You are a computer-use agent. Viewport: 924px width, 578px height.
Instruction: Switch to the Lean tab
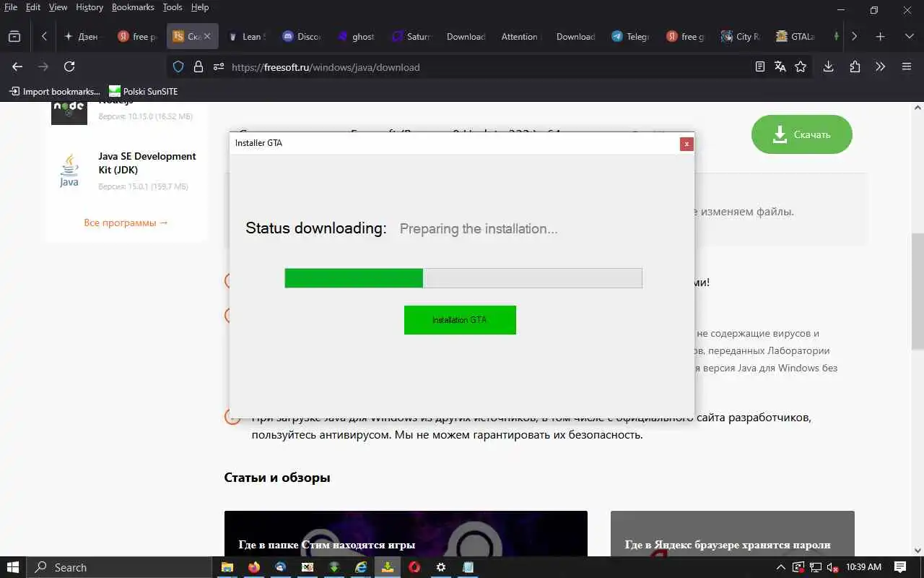247,36
